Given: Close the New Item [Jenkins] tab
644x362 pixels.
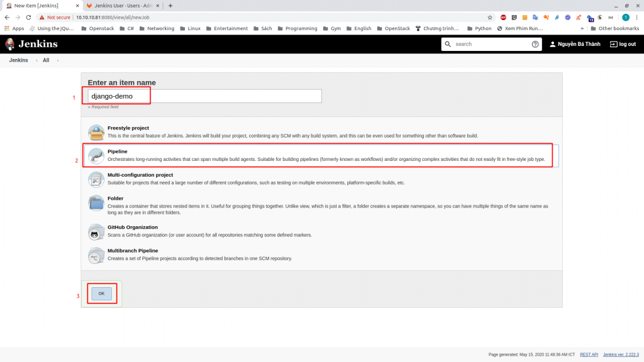Looking at the screenshot, I should click(x=77, y=6).
